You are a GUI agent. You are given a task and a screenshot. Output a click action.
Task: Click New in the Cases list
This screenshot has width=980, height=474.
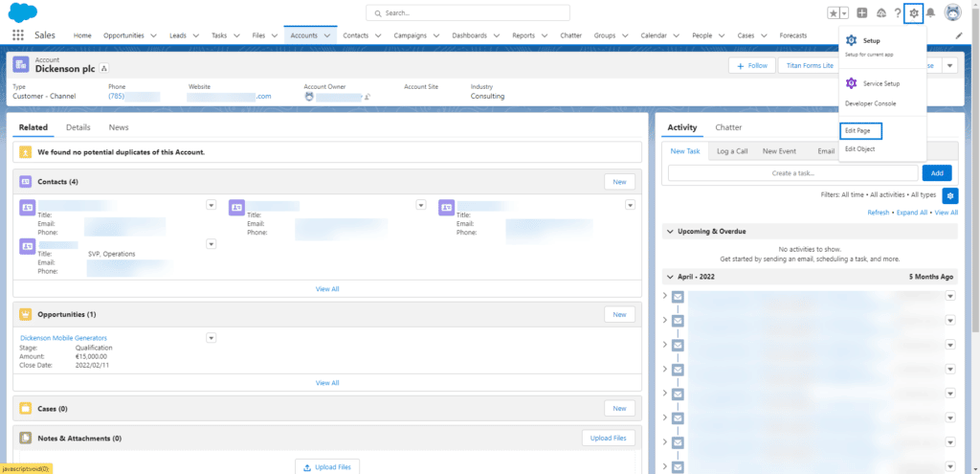click(619, 408)
